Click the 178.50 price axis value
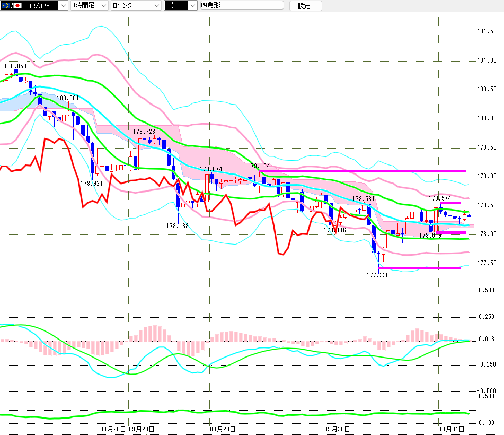 click(x=487, y=205)
